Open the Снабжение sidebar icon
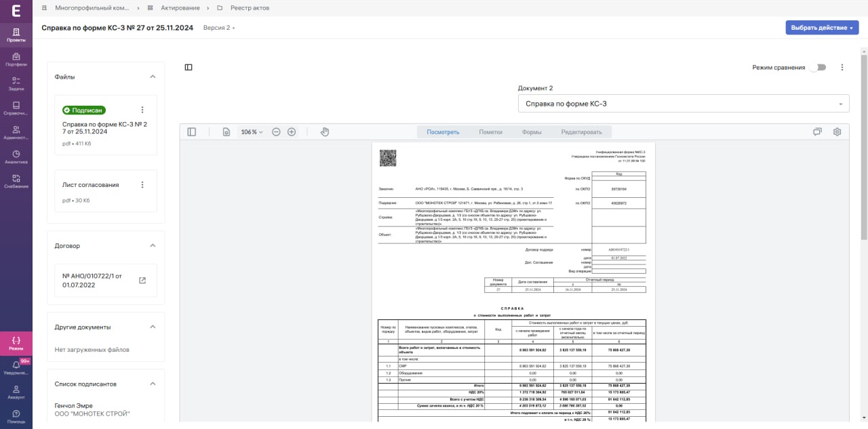The height and width of the screenshot is (429, 868). coord(16,181)
